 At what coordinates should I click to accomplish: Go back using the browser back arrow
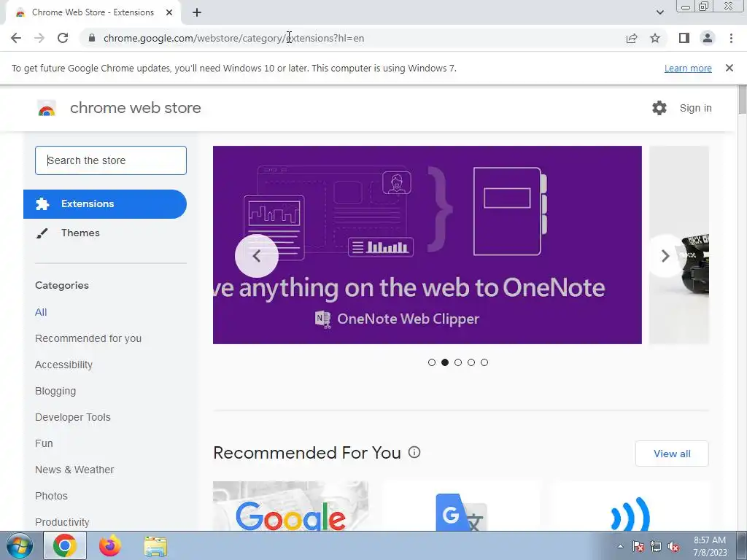16,38
